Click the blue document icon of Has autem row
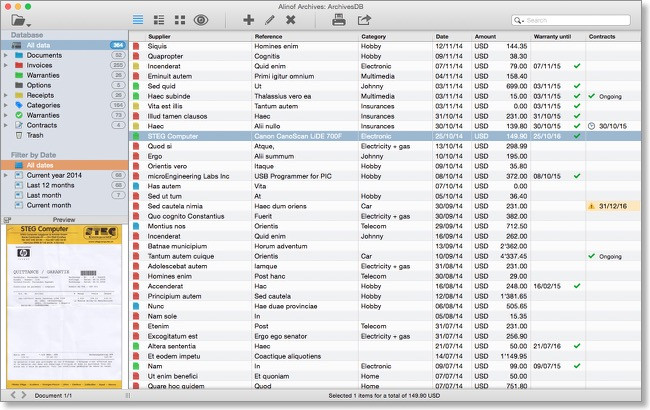650x410 pixels. point(136,186)
